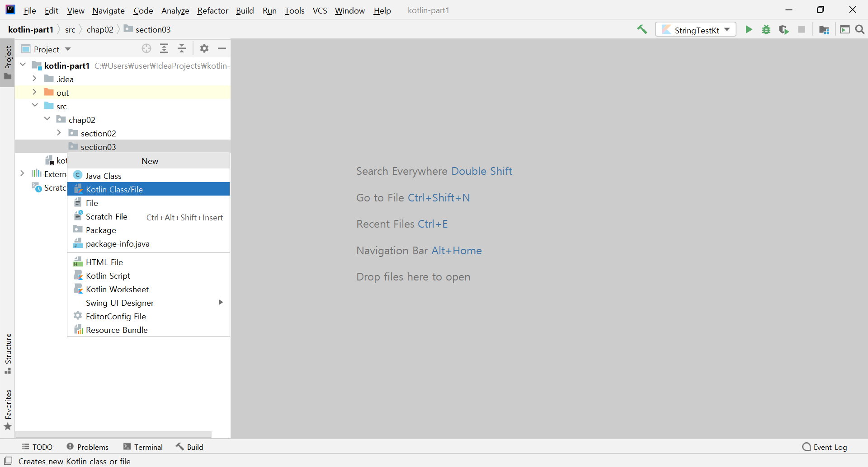Start debugging with the bug icon

point(766,30)
